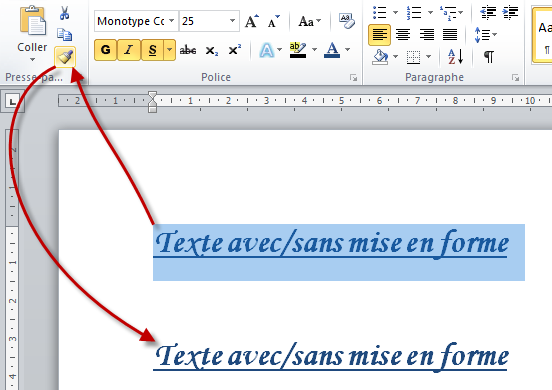Open the Coller dropdown arrow
The image size is (552, 390).
click(x=32, y=59)
